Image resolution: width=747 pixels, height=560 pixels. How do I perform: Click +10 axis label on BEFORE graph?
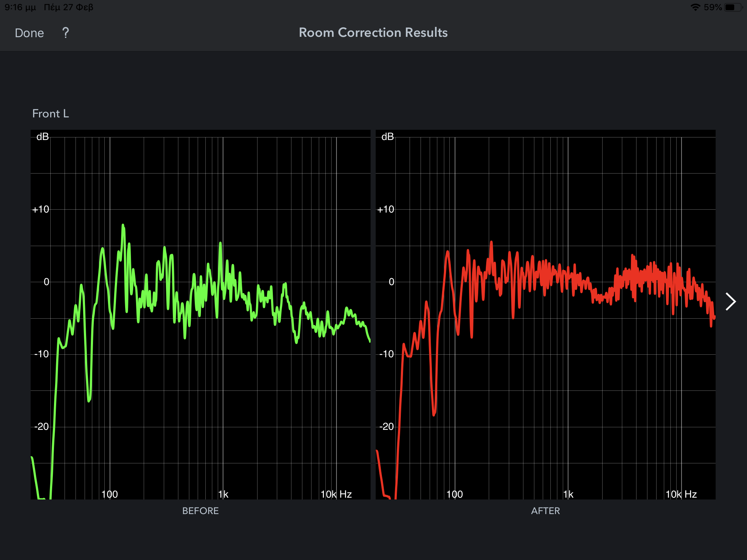40,209
